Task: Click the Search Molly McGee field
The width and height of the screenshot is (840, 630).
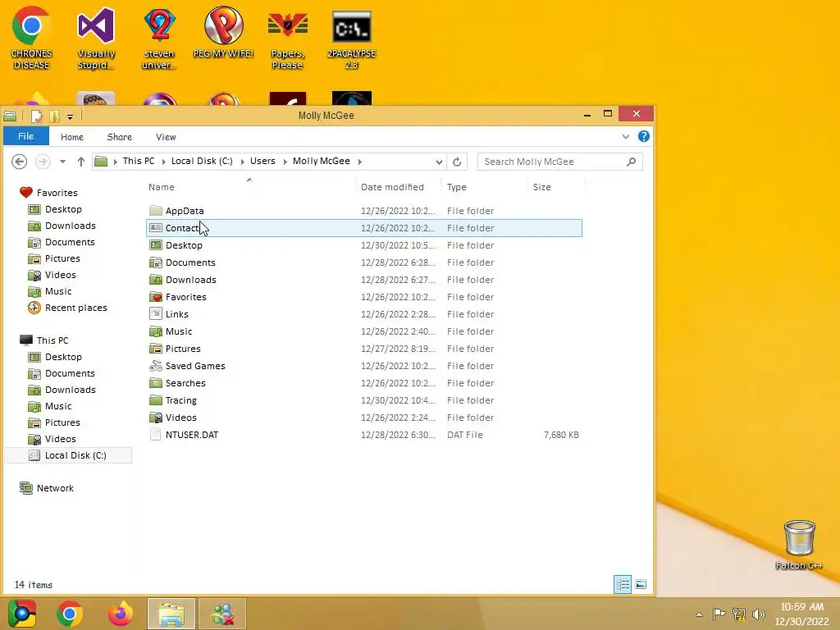Action: [x=559, y=162]
